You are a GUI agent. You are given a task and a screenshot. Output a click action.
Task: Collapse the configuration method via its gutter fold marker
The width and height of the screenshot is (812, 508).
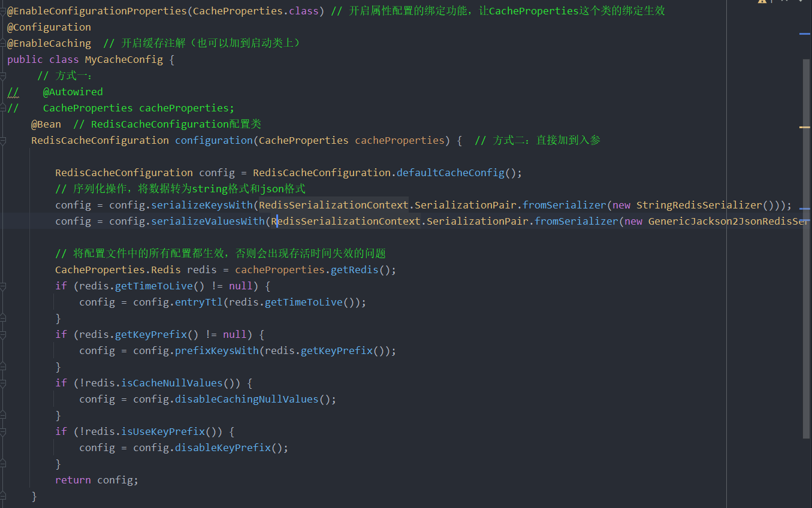point(3,141)
